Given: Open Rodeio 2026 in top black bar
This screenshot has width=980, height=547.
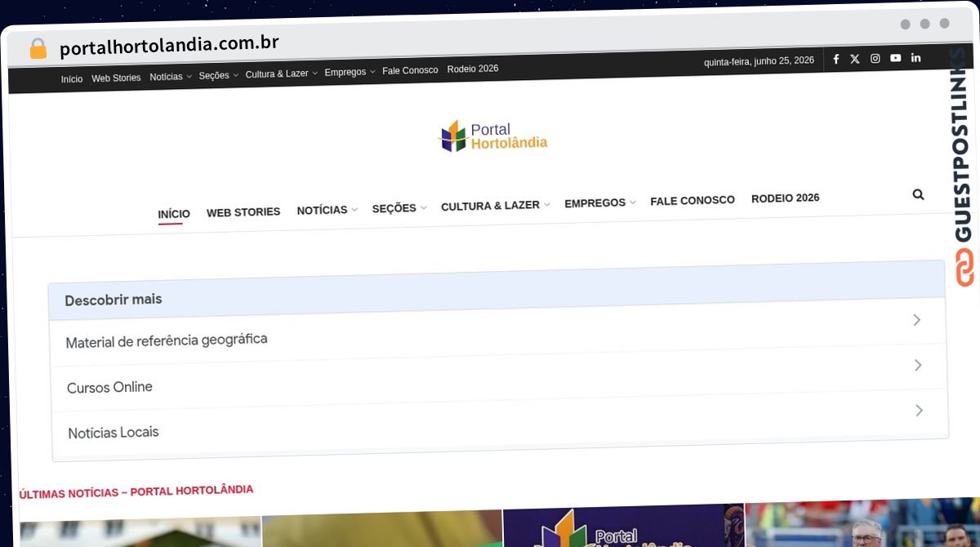Looking at the screenshot, I should pyautogui.click(x=473, y=69).
